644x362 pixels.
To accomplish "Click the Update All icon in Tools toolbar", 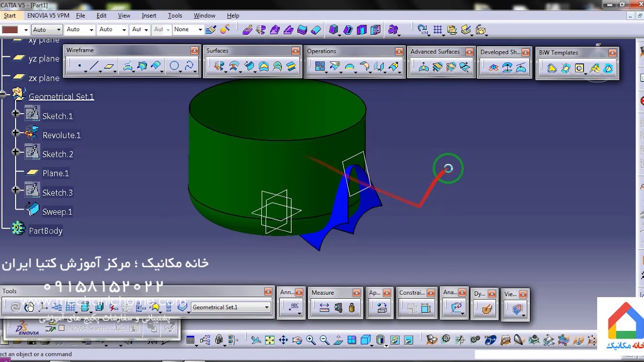I will coord(16,307).
